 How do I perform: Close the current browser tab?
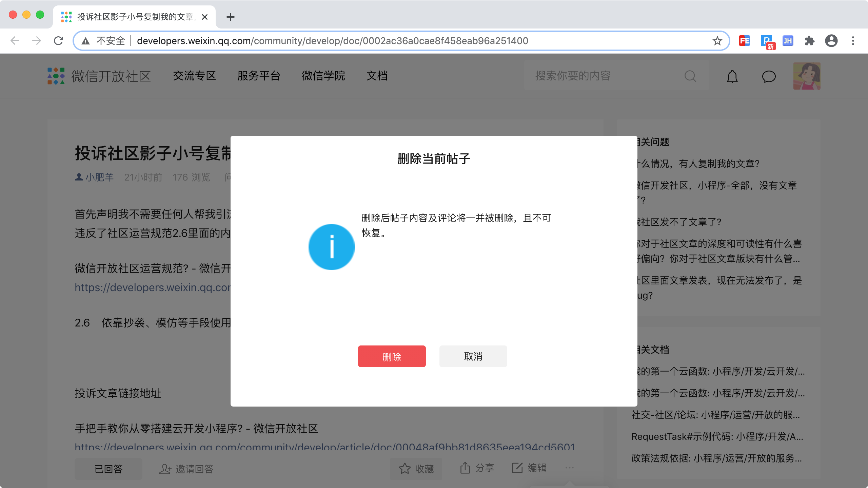click(x=205, y=17)
